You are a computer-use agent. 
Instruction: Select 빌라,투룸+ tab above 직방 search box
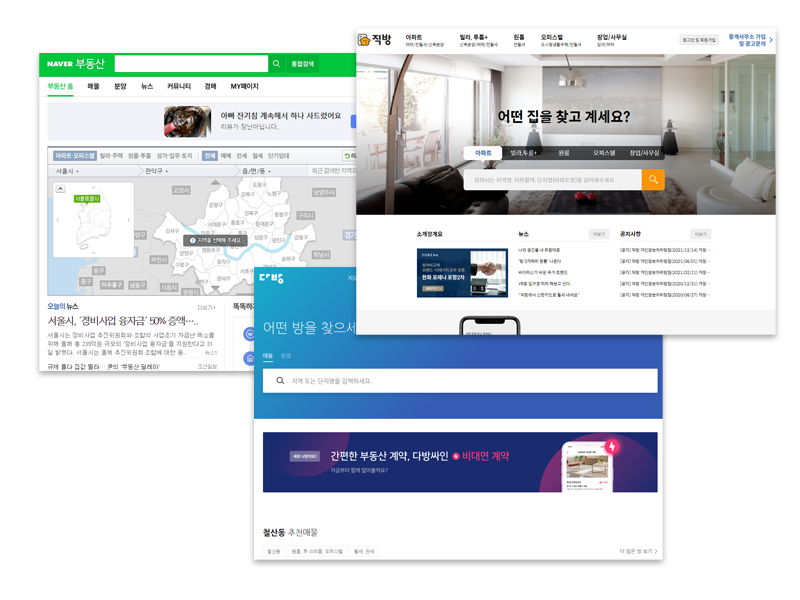pos(523,153)
